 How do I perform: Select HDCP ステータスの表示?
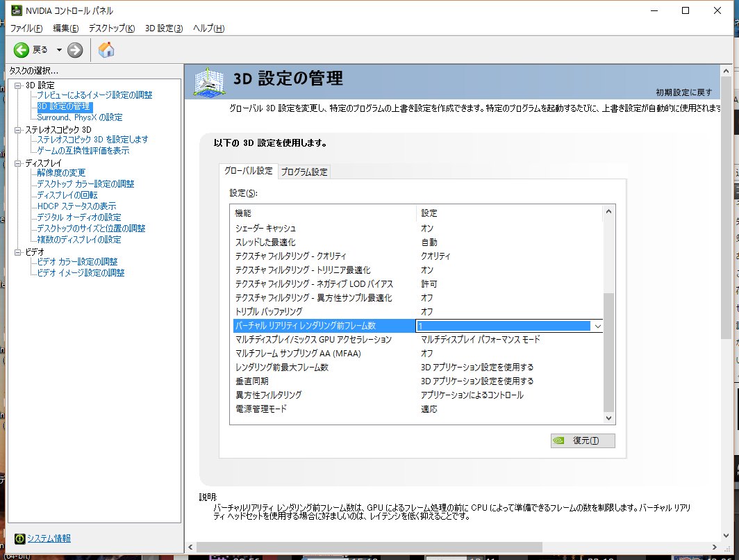[76, 206]
